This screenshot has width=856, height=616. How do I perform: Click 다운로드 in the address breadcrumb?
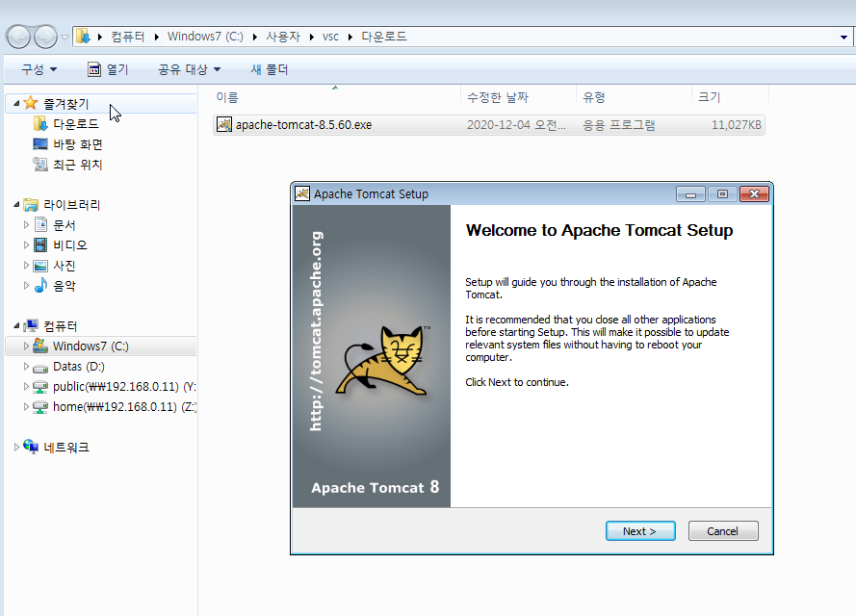[x=384, y=37]
